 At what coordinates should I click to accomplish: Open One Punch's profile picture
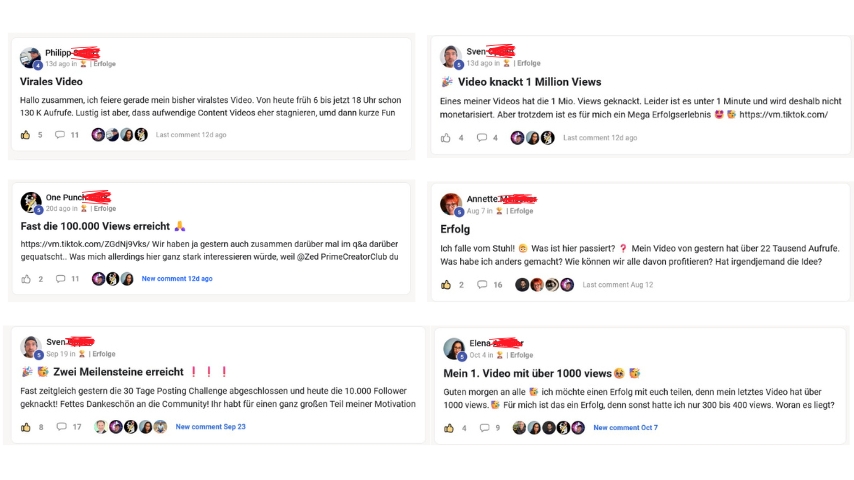pos(31,202)
